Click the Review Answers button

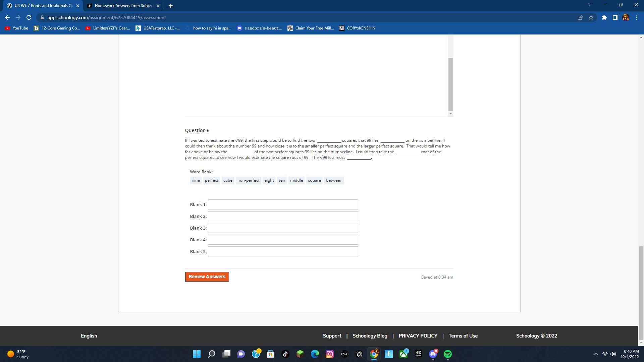[207, 277]
